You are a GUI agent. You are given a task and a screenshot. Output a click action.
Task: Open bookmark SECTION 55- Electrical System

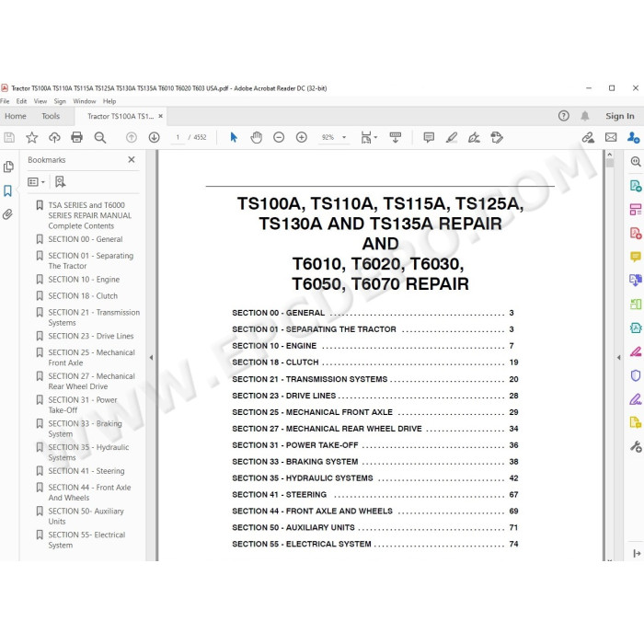86,540
